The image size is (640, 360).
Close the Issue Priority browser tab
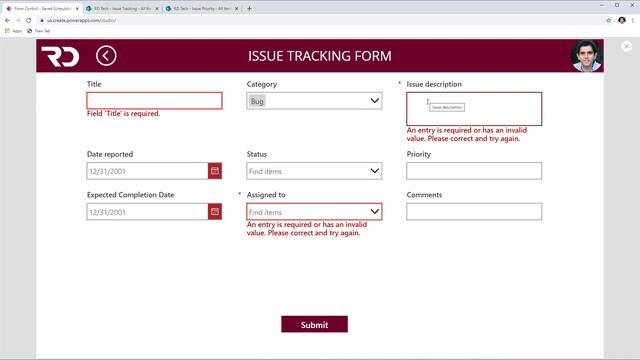pyautogui.click(x=236, y=9)
